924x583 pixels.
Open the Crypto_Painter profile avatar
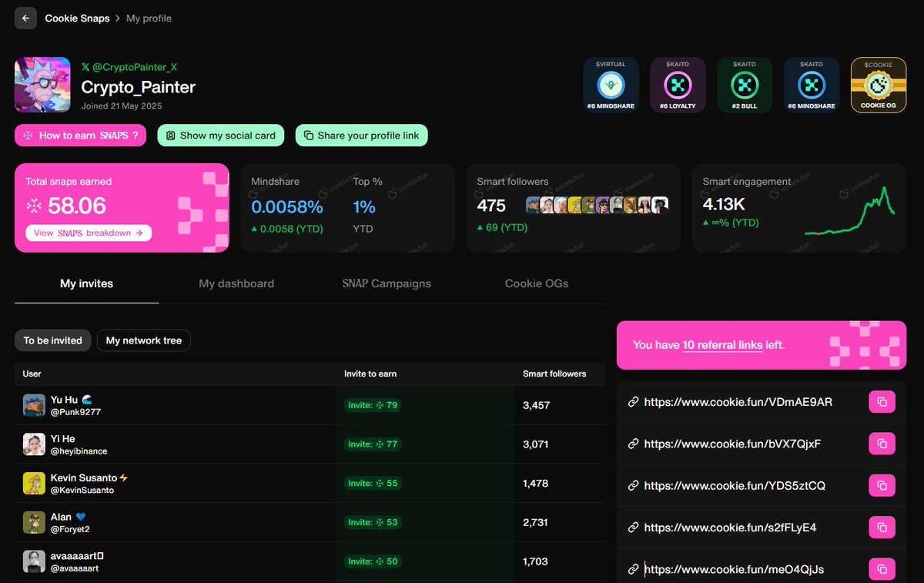[x=43, y=85]
